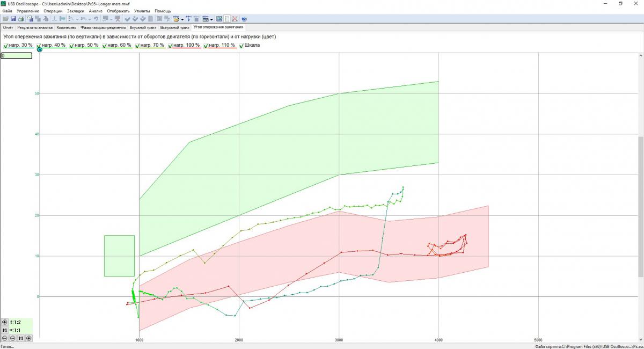Click the vertical zoom-in plus beside 1:2

(x=5, y=322)
